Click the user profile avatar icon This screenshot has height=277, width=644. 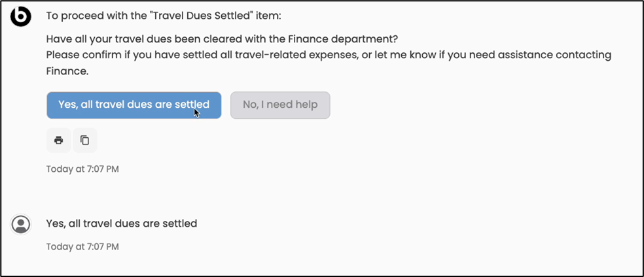22,224
